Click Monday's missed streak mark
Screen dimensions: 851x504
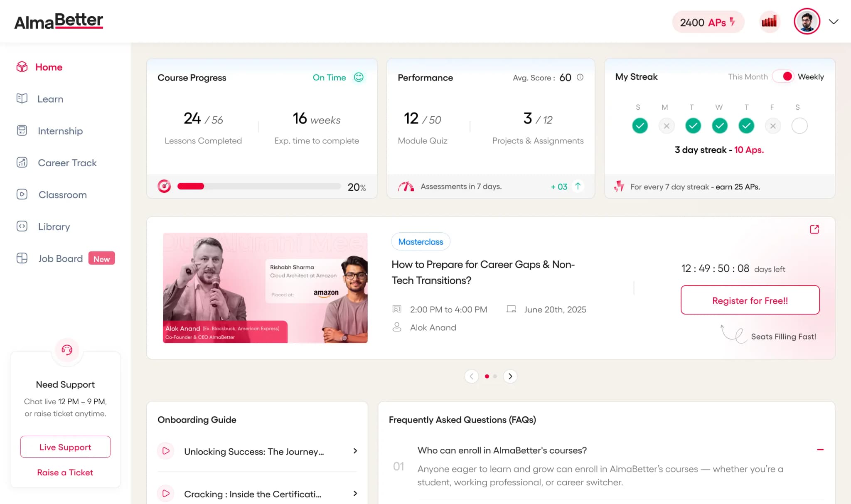tap(667, 125)
